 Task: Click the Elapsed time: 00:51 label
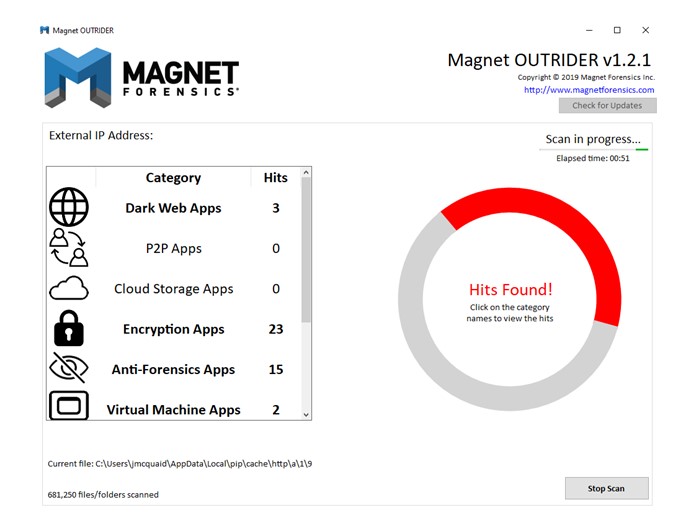(x=593, y=158)
